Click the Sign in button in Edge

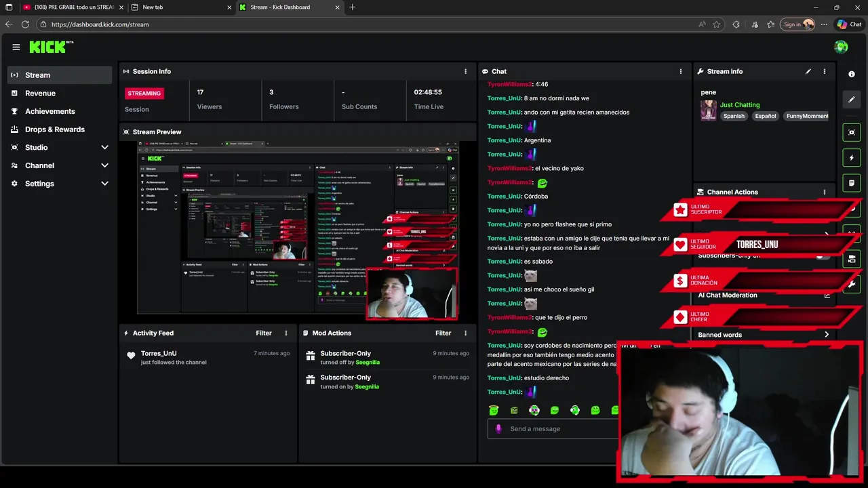pyautogui.click(x=797, y=24)
